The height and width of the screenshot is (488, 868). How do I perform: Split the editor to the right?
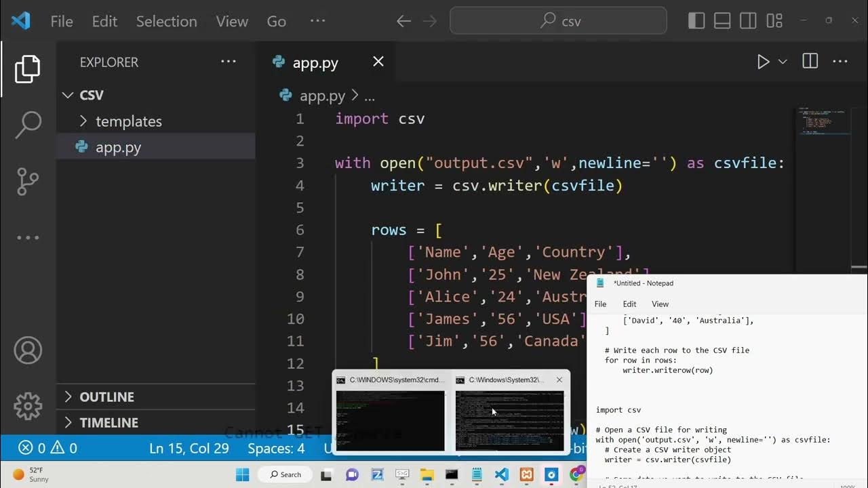pyautogui.click(x=810, y=62)
